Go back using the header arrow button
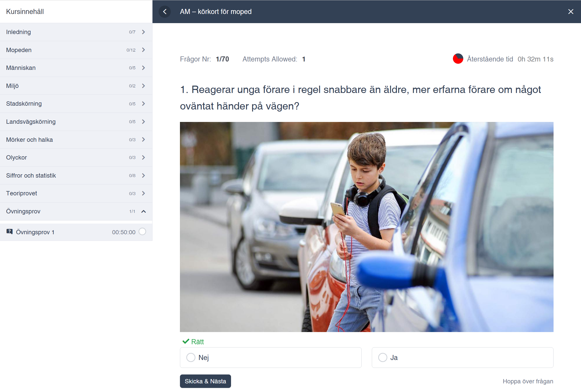The image size is (581, 392). (165, 12)
